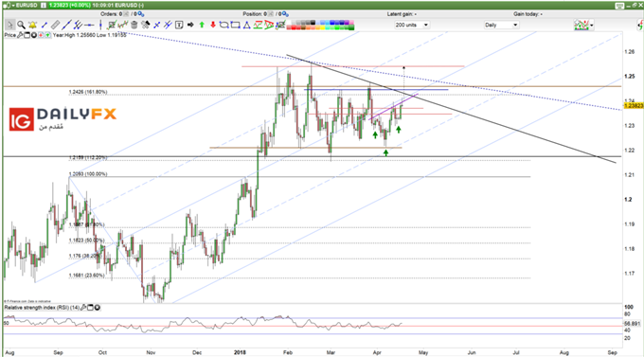Click the 1.1681 (23.60%) Fibonacci label
Screen dimensions: 644x357
86,276
